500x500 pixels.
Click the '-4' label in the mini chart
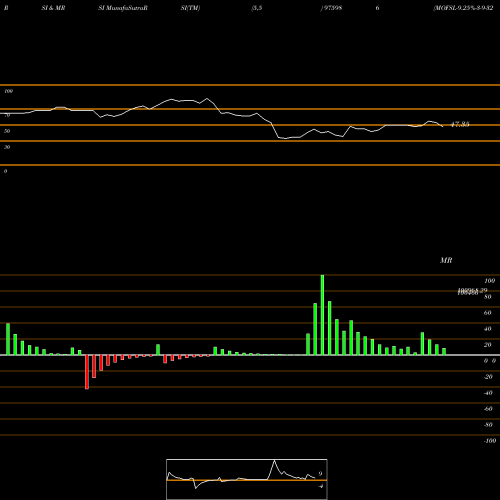click(321, 486)
